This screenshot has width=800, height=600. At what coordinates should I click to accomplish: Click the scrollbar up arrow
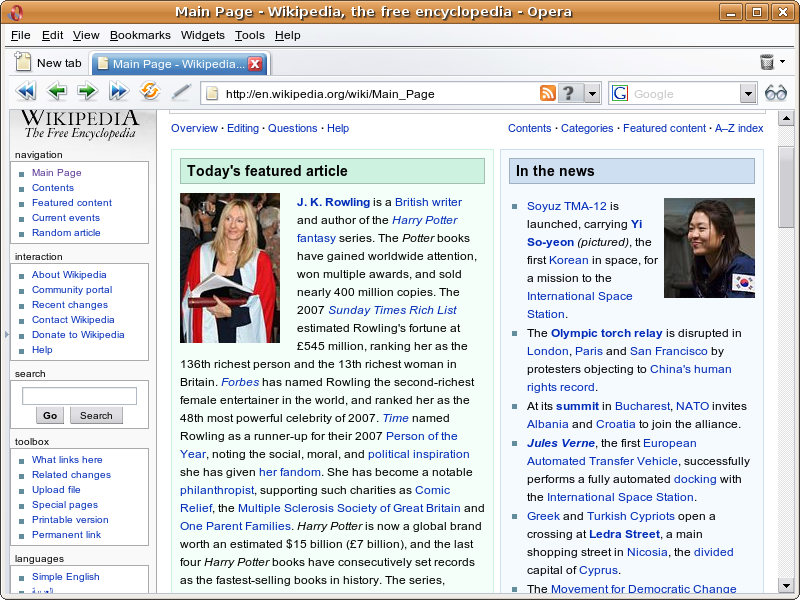(x=786, y=118)
